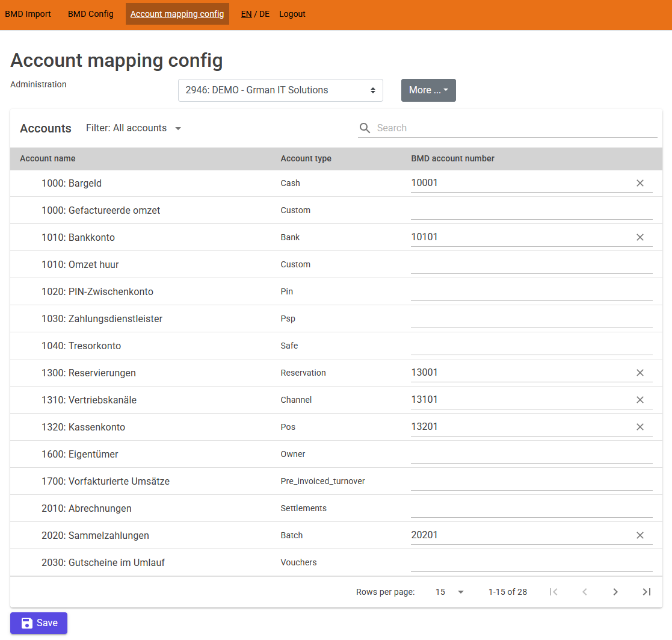Fill BMD number for PIN-Zwischenkonto
Viewport: 672px width, 640px height.
pos(531,291)
